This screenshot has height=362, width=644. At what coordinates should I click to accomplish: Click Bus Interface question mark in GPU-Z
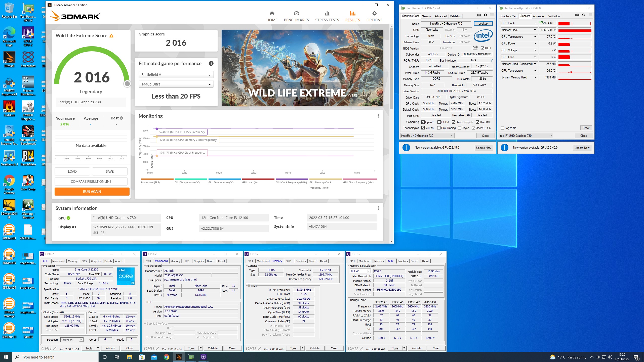tap(492, 60)
